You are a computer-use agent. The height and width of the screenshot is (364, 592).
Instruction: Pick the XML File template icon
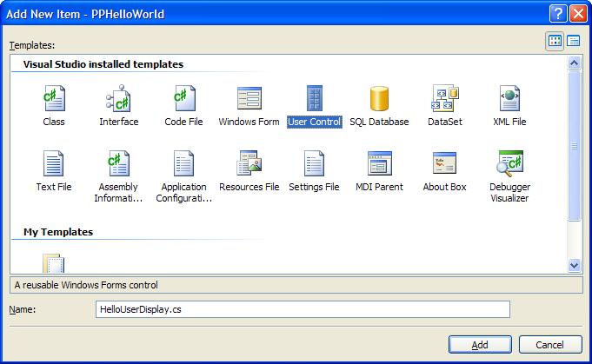[x=509, y=98]
